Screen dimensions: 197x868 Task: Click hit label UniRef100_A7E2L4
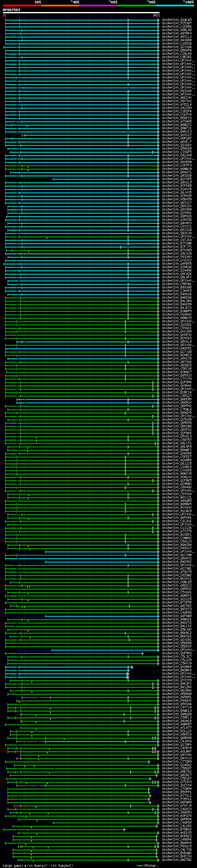(176, 104)
